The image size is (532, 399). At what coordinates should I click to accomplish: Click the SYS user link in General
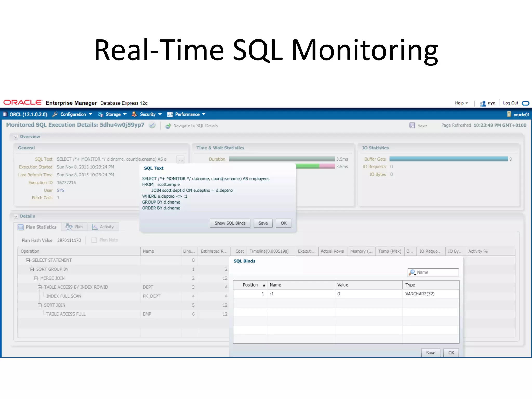tap(61, 190)
